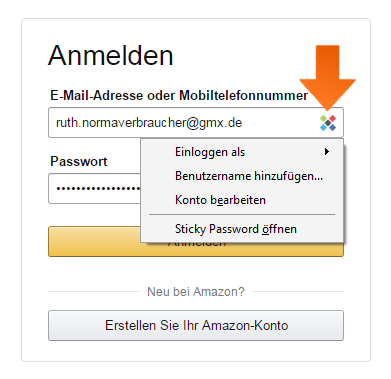This screenshot has width=391, height=379.
Task: Click the Neu bei Amazon? divider text
Action: point(196,292)
